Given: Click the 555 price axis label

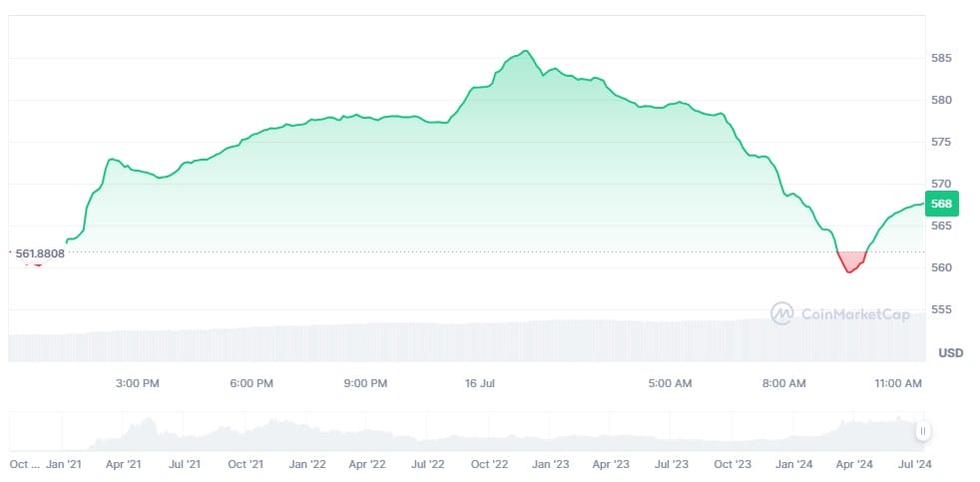Looking at the screenshot, I should (x=941, y=309).
